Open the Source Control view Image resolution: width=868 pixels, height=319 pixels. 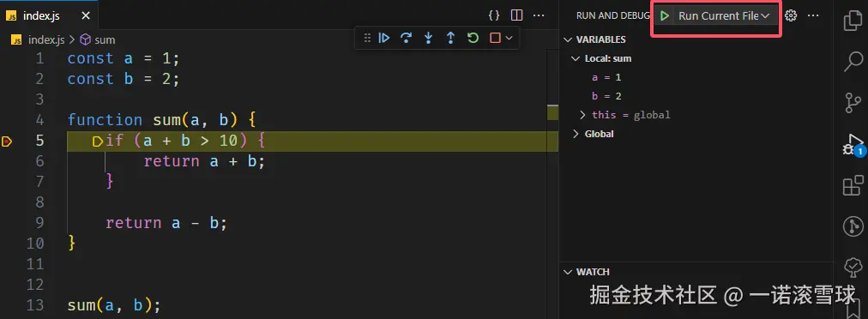(x=853, y=102)
